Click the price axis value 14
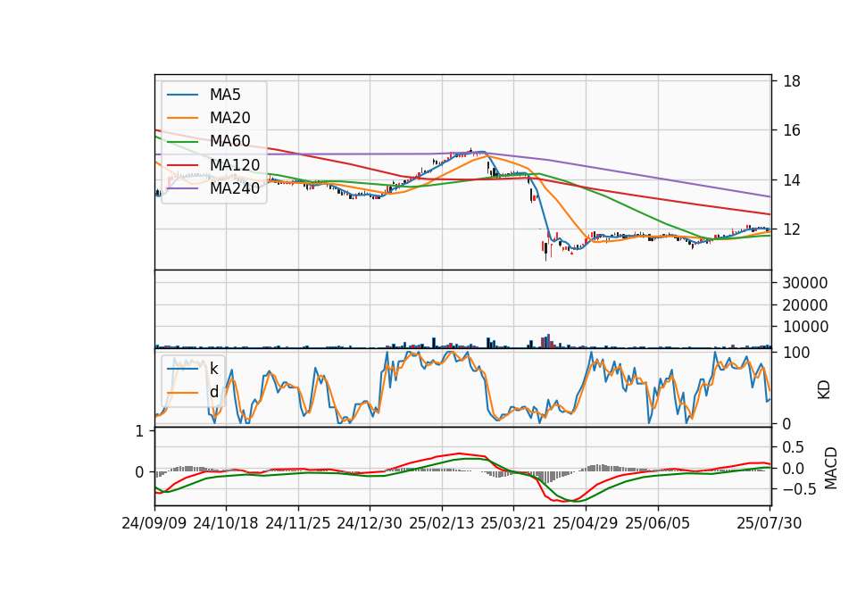The image size is (857, 616). pyautogui.click(x=792, y=180)
